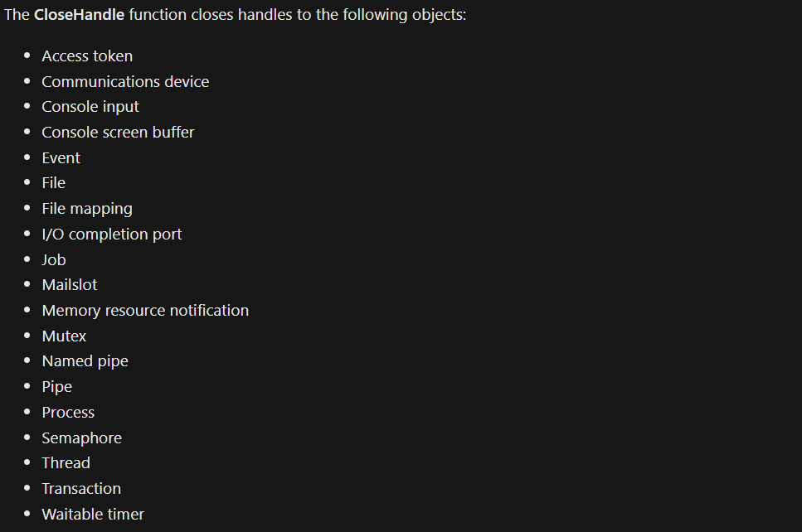Click the Mutex list item
The height and width of the screenshot is (532, 802).
click(x=64, y=336)
